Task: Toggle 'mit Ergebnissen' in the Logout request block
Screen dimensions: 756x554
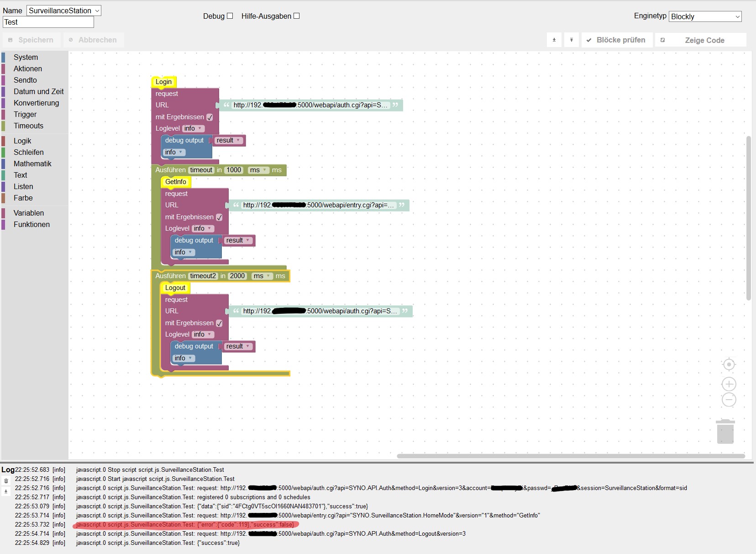Action: pyautogui.click(x=219, y=323)
